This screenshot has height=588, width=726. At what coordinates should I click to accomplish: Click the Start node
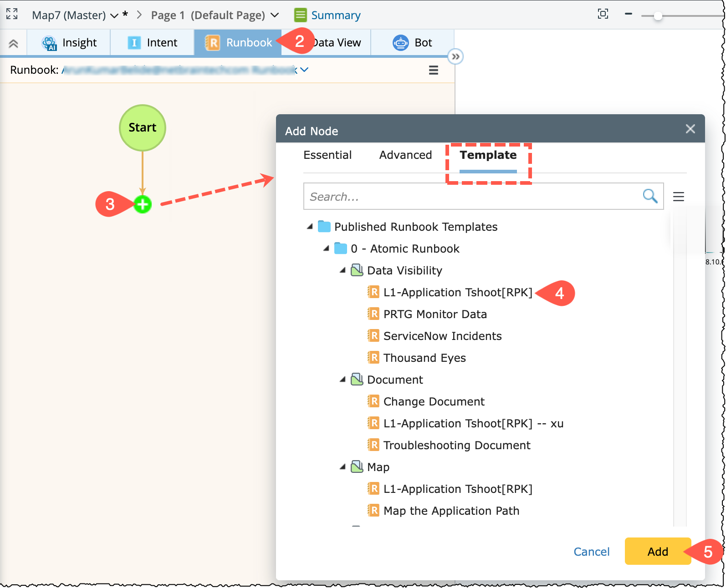tap(143, 128)
